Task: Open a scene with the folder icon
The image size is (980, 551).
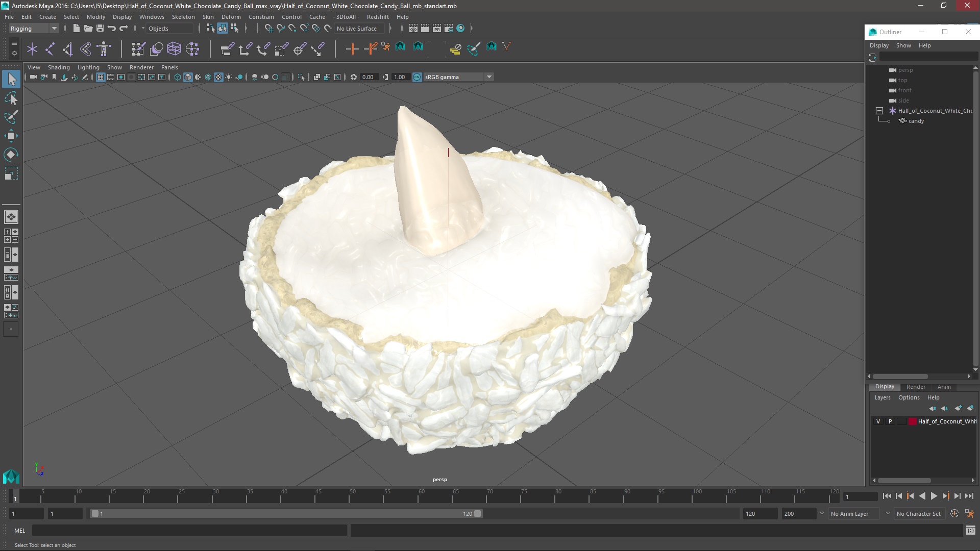Action: [88, 29]
